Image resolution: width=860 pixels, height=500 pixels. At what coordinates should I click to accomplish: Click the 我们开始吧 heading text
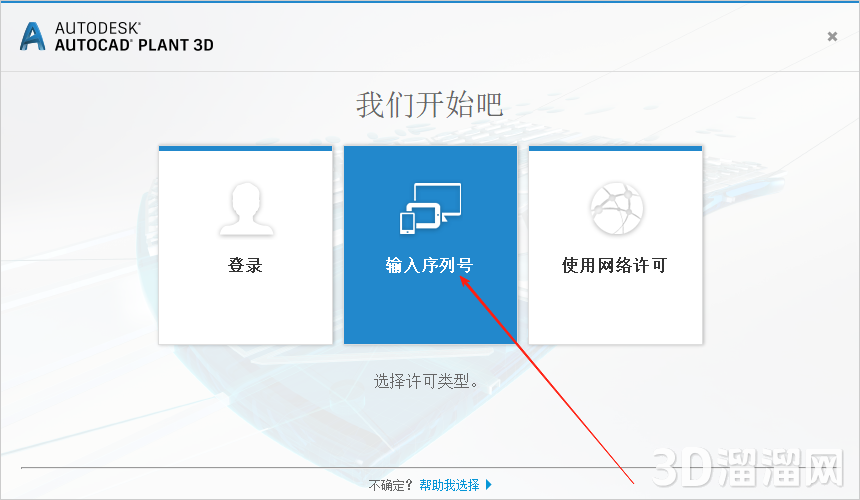point(429,105)
